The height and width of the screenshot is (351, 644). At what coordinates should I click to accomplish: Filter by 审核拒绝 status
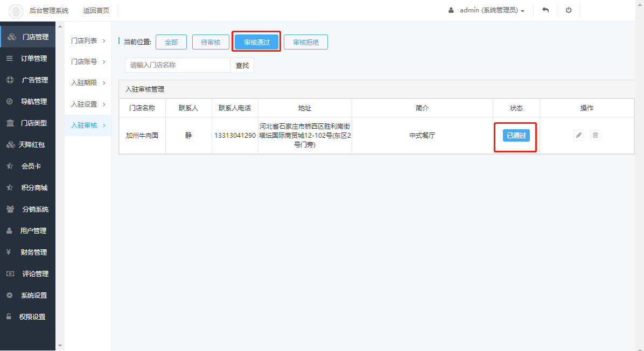point(305,42)
